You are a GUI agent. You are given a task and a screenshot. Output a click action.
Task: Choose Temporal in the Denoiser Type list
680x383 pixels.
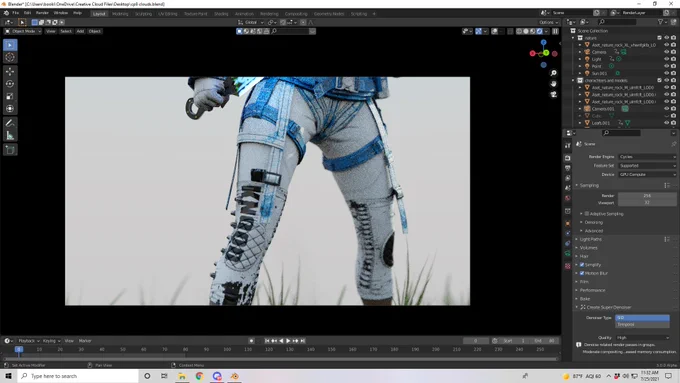coord(642,324)
